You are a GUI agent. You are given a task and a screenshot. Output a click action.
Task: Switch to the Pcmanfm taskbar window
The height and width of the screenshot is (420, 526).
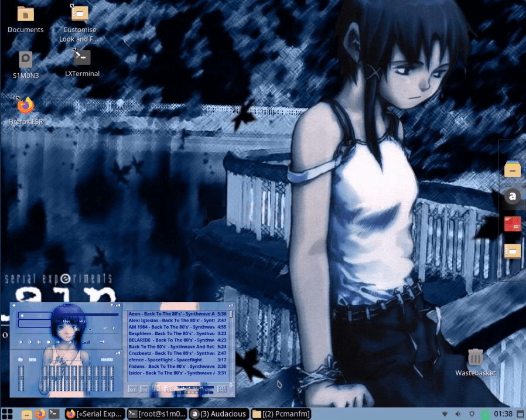click(x=281, y=414)
